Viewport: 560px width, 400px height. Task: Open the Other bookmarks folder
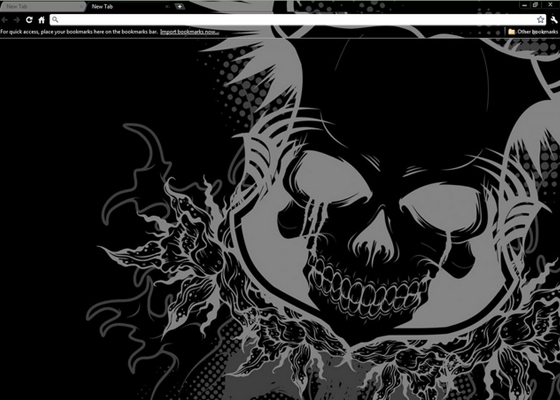tap(533, 32)
